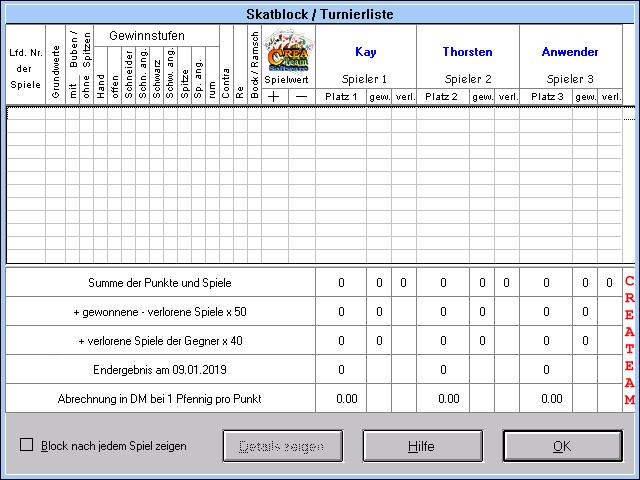Click the minus Spielwert column header
640x480 pixels.
302,97
